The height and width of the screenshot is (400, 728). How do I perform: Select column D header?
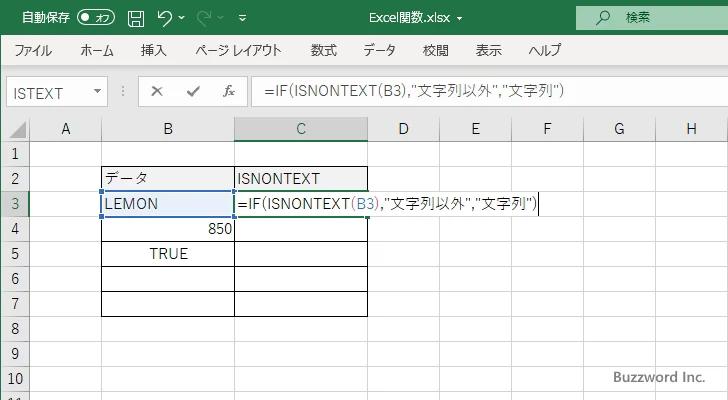click(403, 129)
